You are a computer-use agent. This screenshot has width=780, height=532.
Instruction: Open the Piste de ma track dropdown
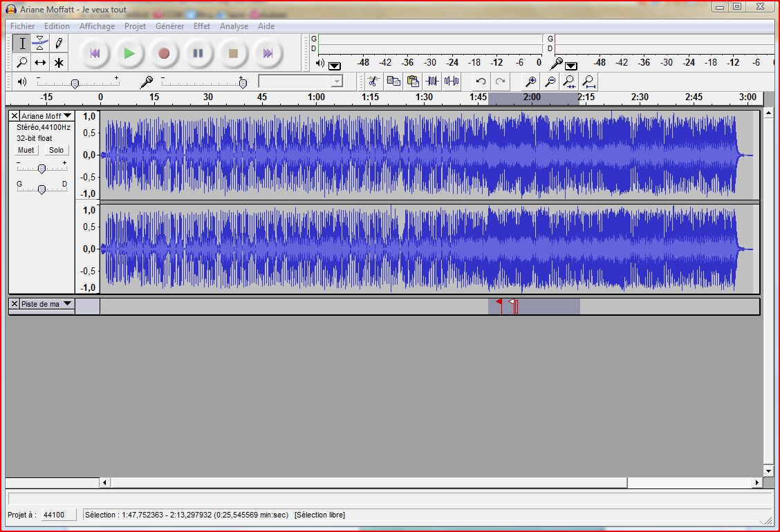click(67, 303)
